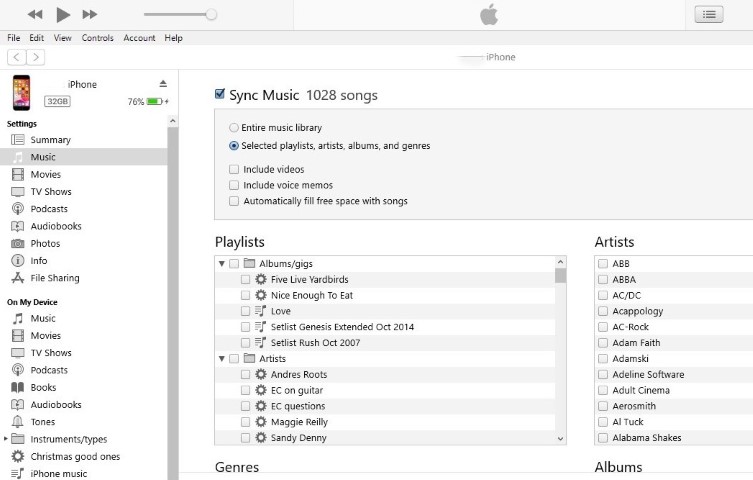This screenshot has height=480, width=753.
Task: Select Entire music library option
Action: point(234,128)
